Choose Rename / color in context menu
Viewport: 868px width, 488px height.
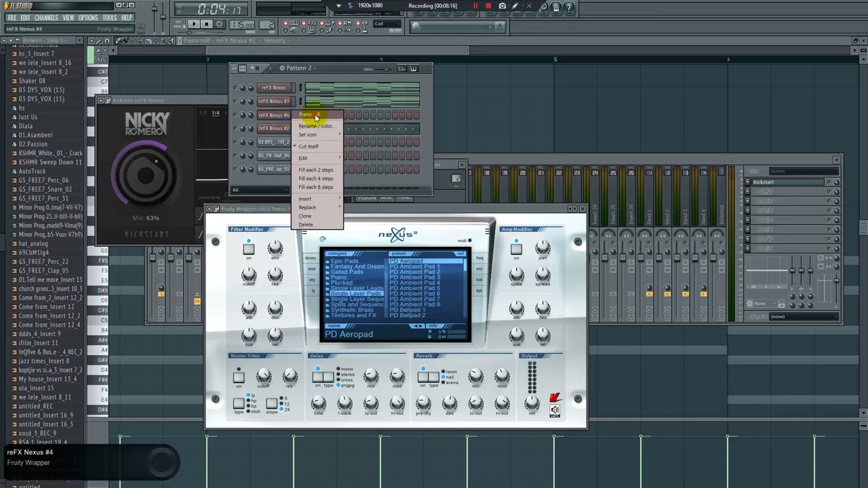(317, 126)
